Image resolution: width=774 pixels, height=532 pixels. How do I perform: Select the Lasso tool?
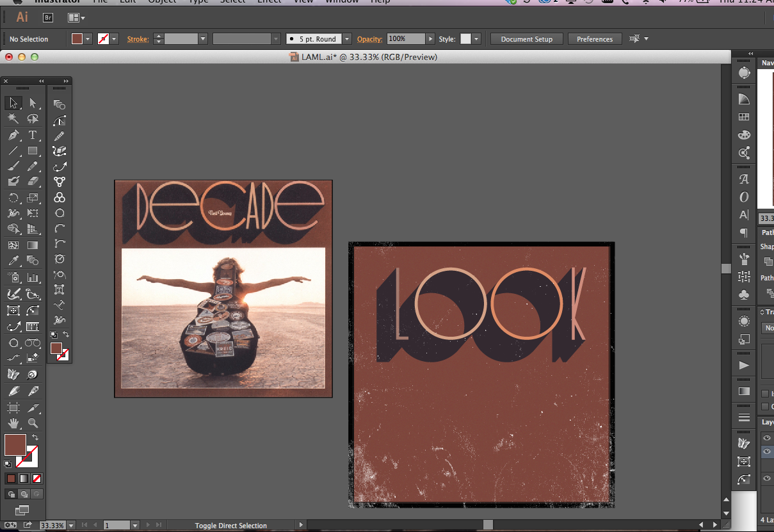click(x=33, y=119)
